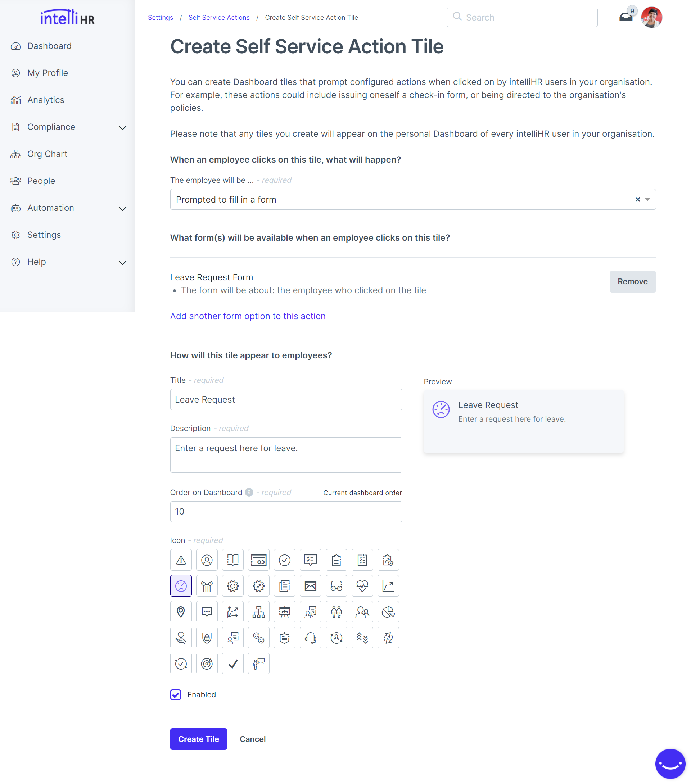
Task: Select the eyeglasses tile icon
Action: click(x=336, y=586)
